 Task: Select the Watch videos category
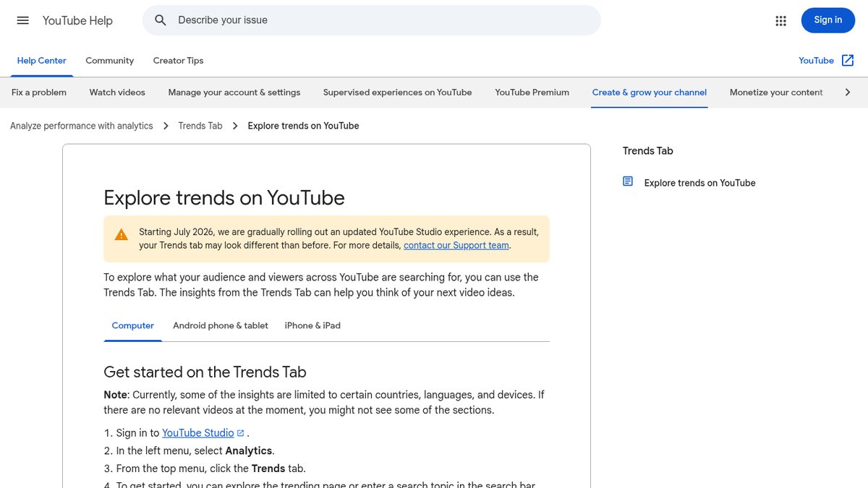click(117, 93)
